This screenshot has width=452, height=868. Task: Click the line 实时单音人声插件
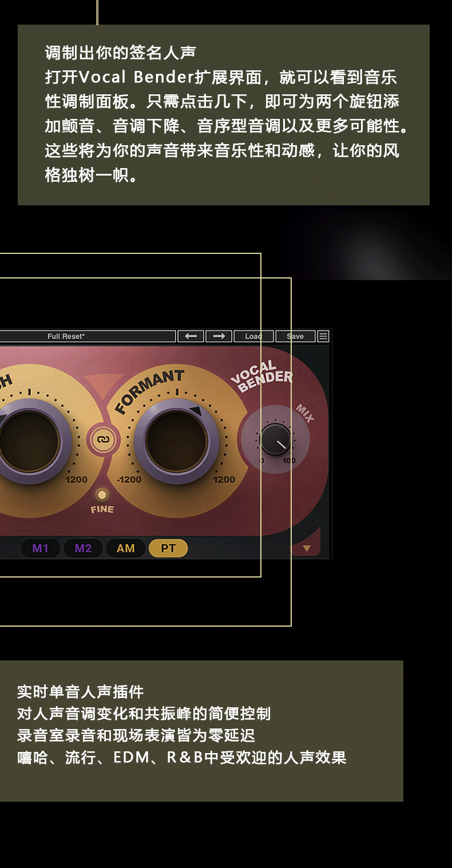pos(80,691)
